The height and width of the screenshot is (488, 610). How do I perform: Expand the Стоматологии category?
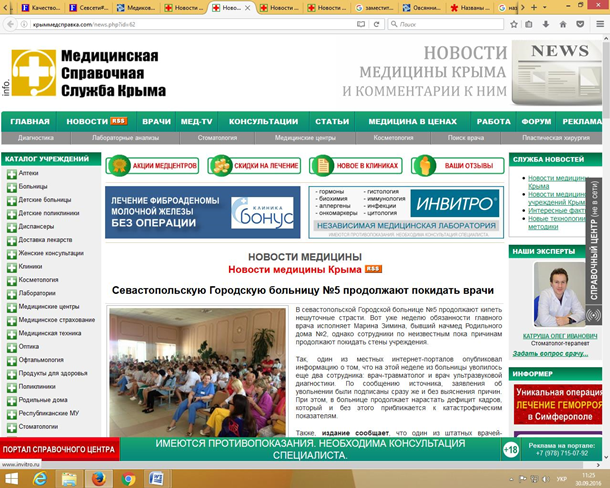[11, 426]
